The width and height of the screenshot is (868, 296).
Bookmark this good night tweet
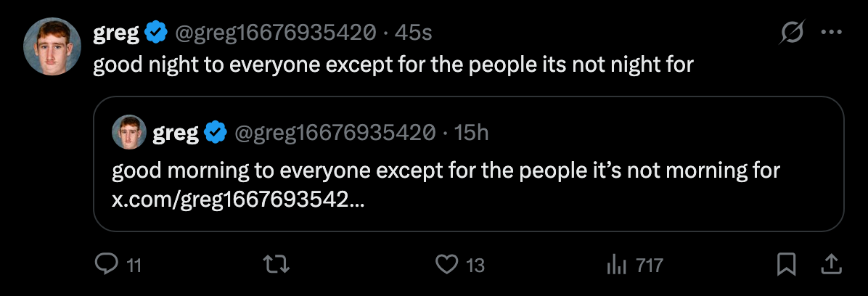pos(786,266)
